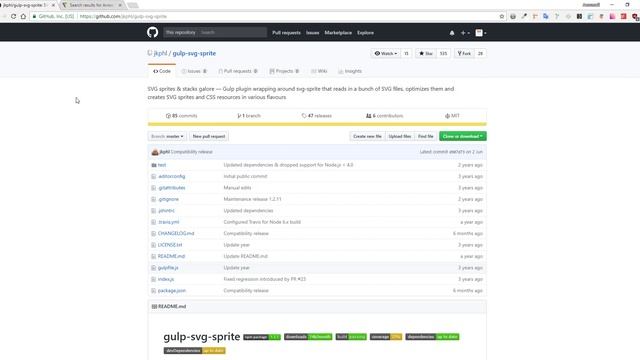Open the 'Fixed regression introduced by PR' commit

[x=264, y=279]
